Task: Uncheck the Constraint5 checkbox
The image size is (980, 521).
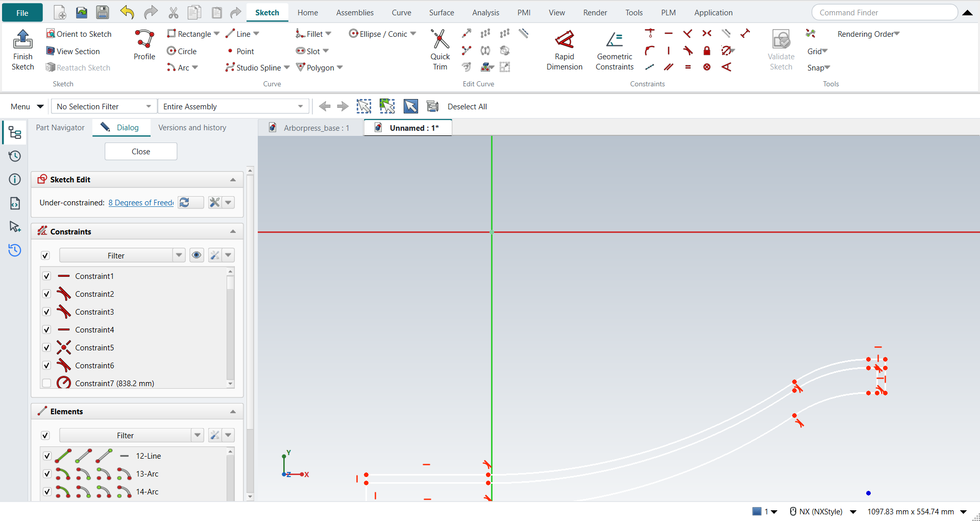Action: pyautogui.click(x=46, y=347)
